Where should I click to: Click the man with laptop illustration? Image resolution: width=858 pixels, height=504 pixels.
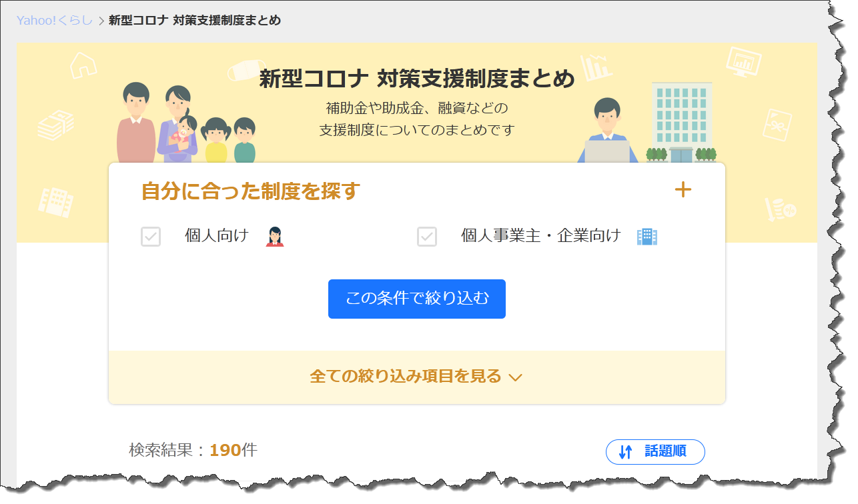tap(607, 131)
